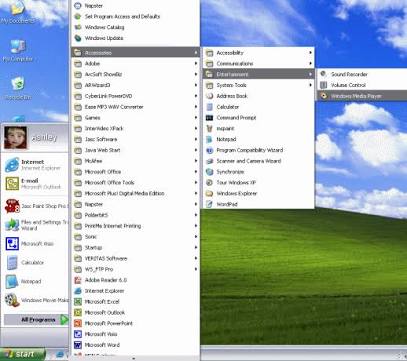Click the Calculator icon in Accessories
This screenshot has height=361, width=407.
[210, 107]
